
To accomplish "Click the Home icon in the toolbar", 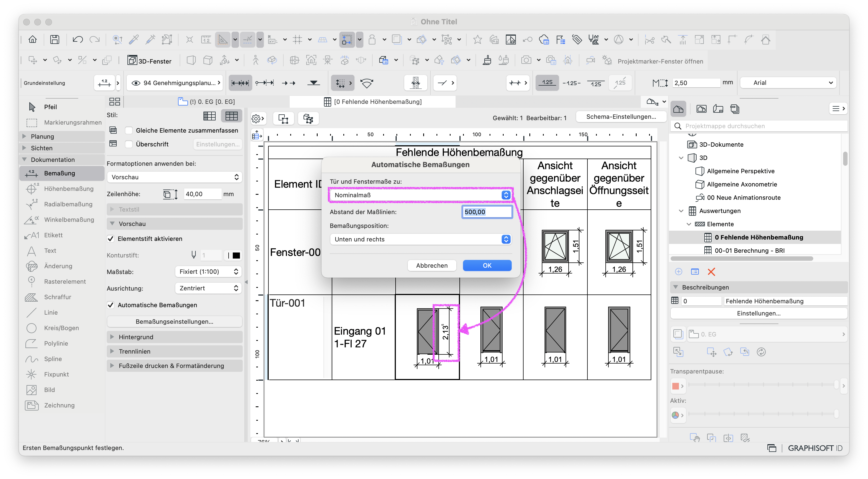I will point(32,40).
